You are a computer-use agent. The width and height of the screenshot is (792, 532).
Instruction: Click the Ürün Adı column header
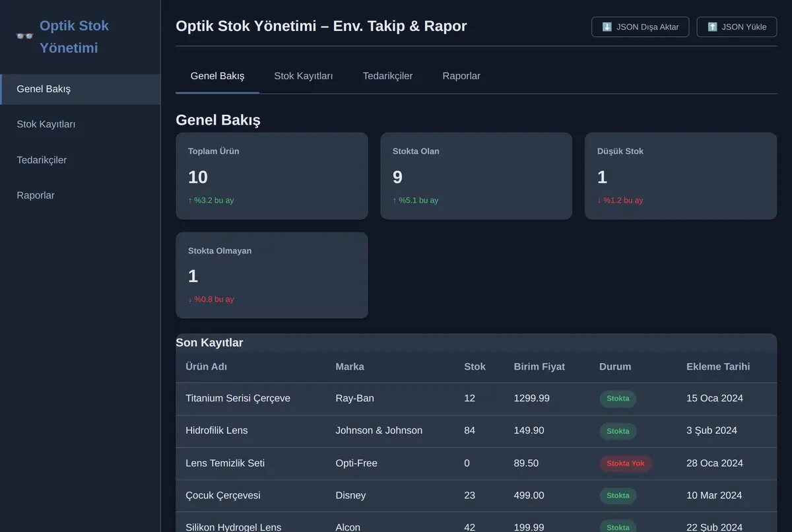click(206, 366)
